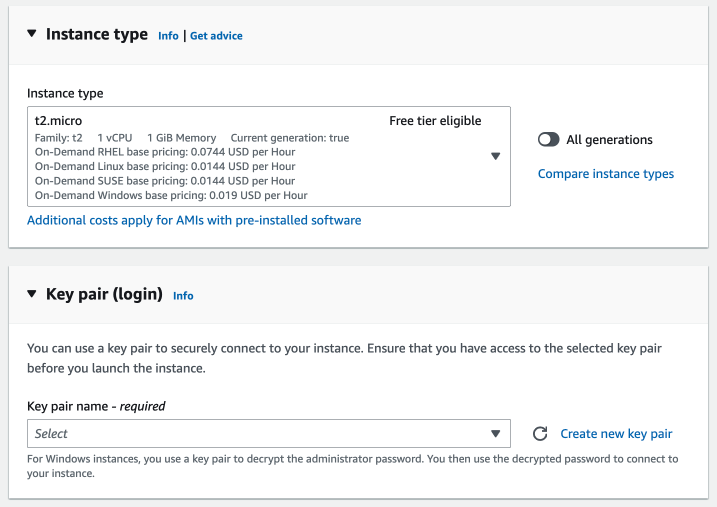Image resolution: width=717 pixels, height=507 pixels.
Task: Click the Get advice link
Action: pyautogui.click(x=216, y=36)
